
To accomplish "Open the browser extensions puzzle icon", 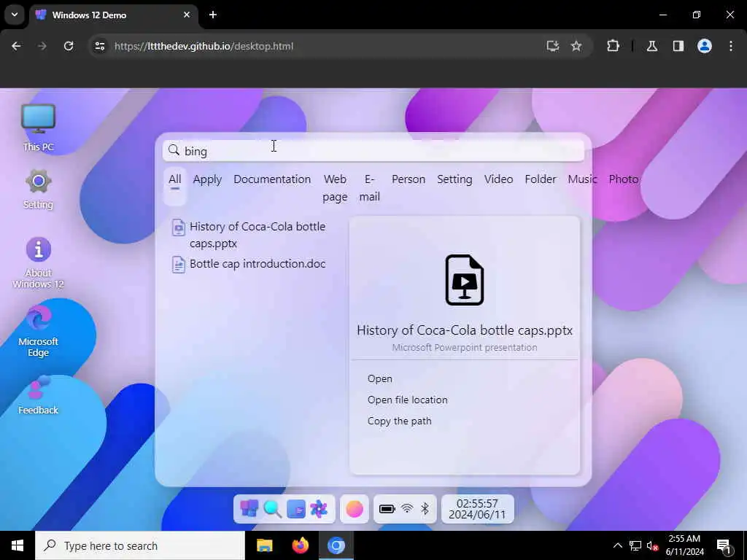I will [x=613, y=46].
